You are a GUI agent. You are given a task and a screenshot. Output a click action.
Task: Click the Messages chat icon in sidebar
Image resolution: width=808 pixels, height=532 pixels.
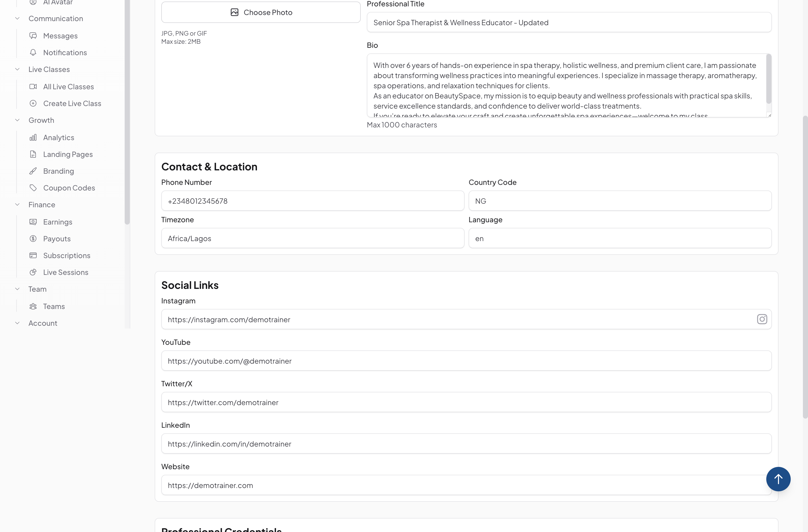[33, 36]
